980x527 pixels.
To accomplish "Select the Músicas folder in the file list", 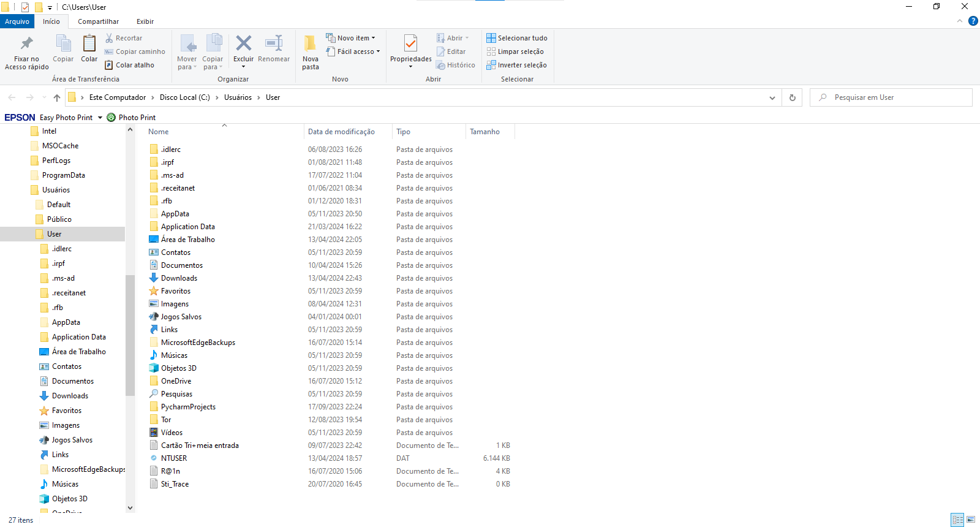I will (x=174, y=355).
